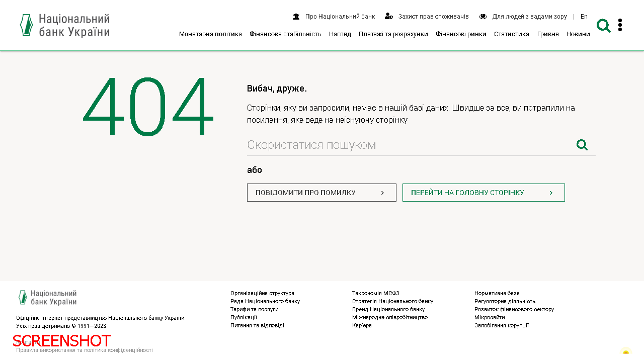
Task: Go to main page via Перейти на головну сторінку
Action: (484, 193)
